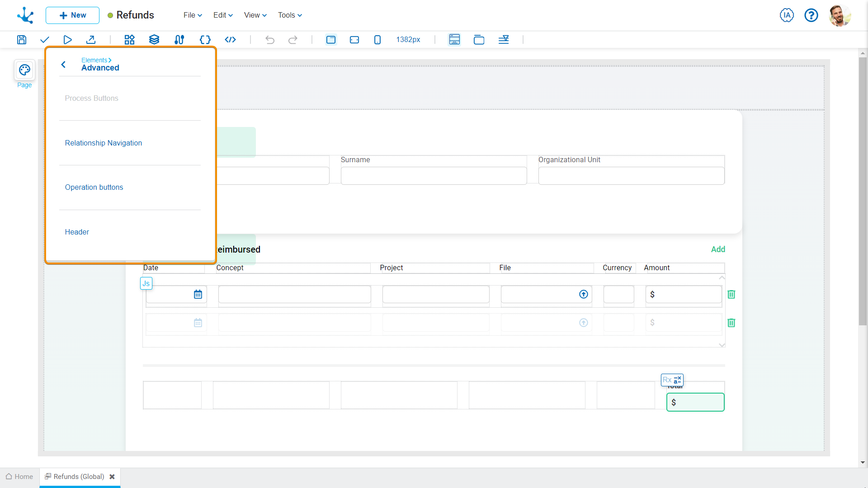Expand the File menu
This screenshot has height=488, width=868.
click(191, 15)
